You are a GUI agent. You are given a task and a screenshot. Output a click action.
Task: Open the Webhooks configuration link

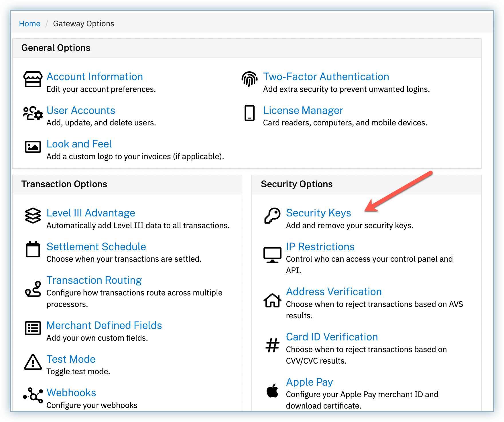pos(71,393)
